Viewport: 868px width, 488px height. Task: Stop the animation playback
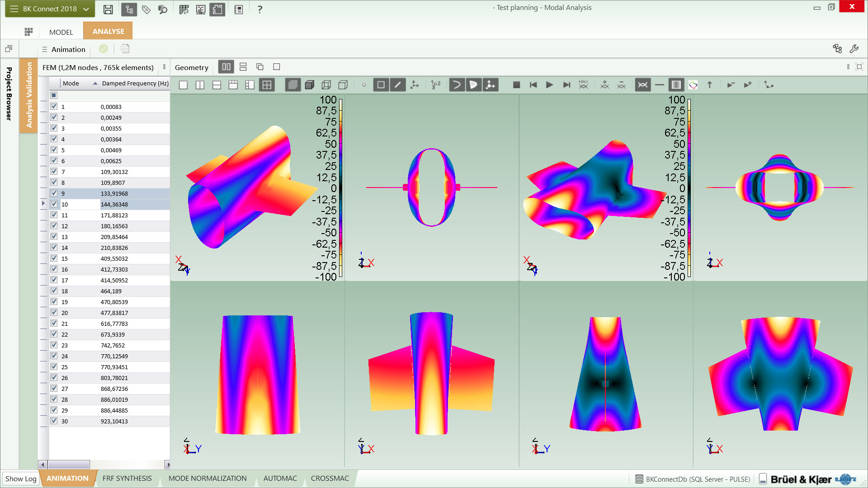516,85
